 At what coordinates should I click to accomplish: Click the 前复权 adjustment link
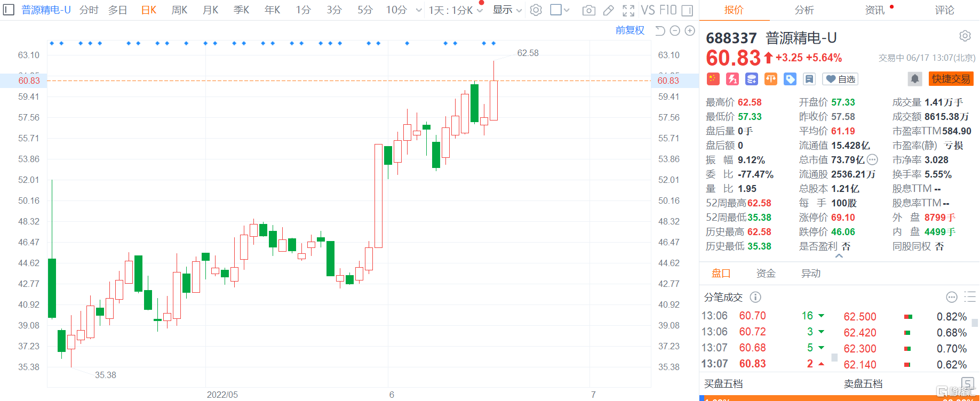630,30
